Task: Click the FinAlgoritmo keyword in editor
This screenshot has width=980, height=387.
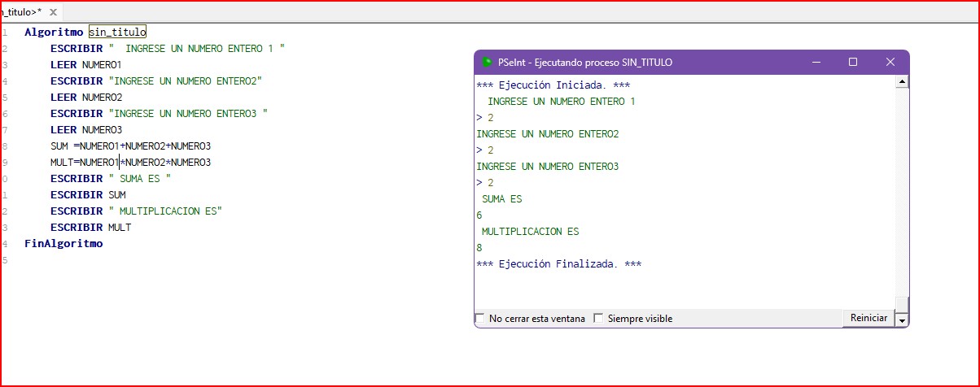Action: [63, 244]
